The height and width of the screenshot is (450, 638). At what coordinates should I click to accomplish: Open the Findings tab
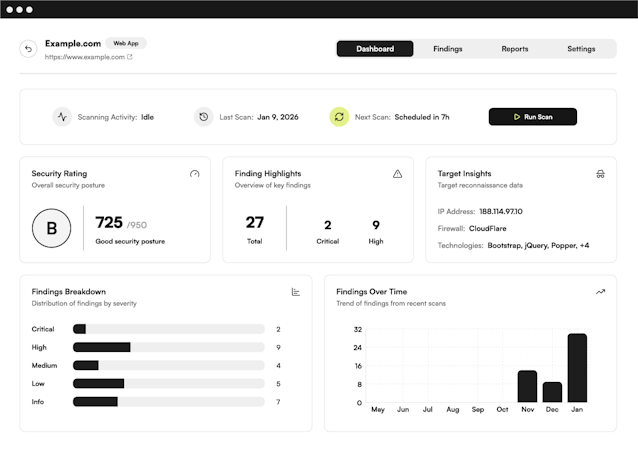(x=448, y=49)
